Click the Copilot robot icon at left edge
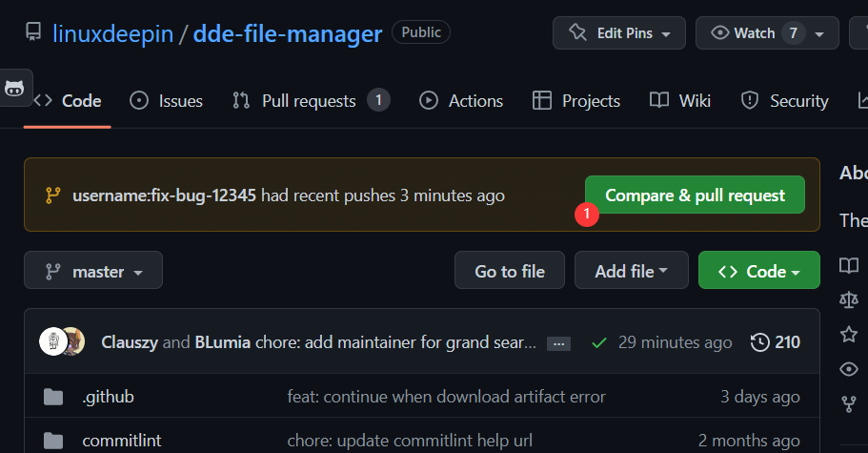Viewport: 868px width, 453px height. pyautogui.click(x=15, y=88)
